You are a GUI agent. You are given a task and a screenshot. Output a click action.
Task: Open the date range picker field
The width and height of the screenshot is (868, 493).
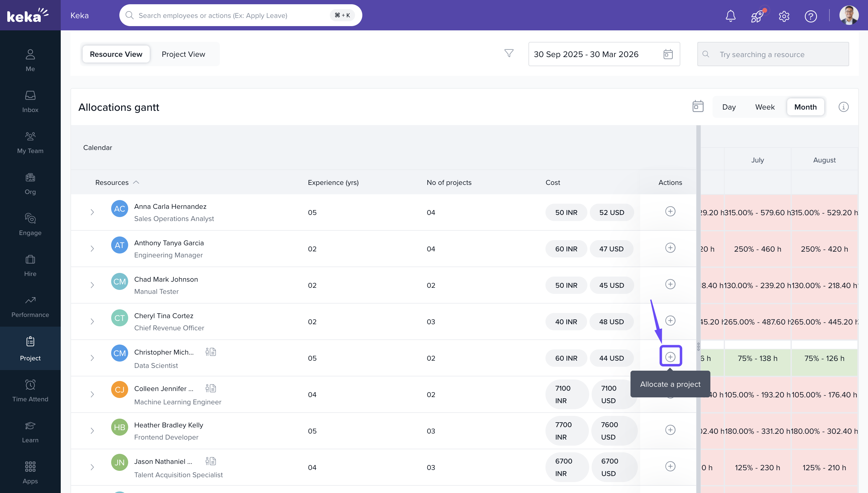[x=603, y=54]
